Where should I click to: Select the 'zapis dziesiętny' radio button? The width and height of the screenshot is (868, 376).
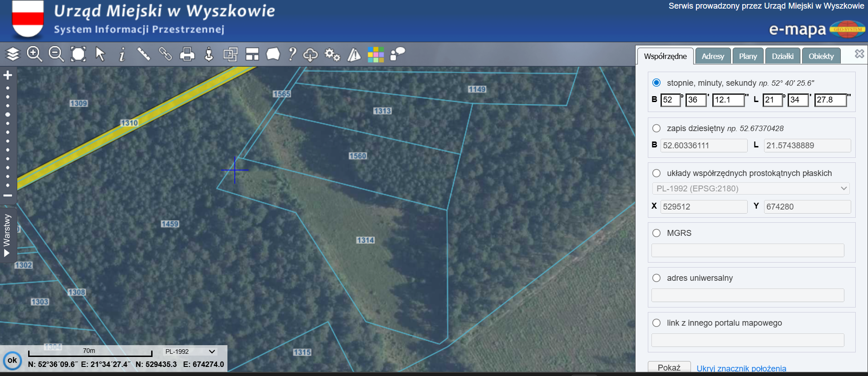tap(656, 128)
